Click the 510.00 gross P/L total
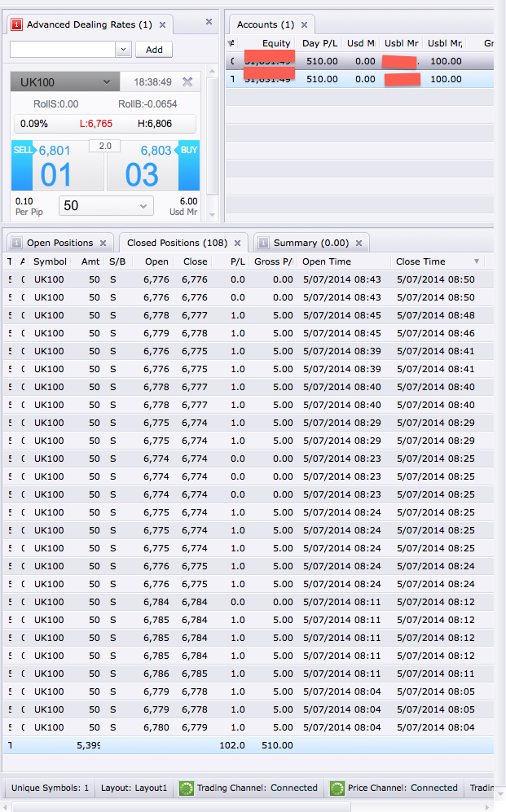Viewport: 506px width, 812px height. (277, 745)
